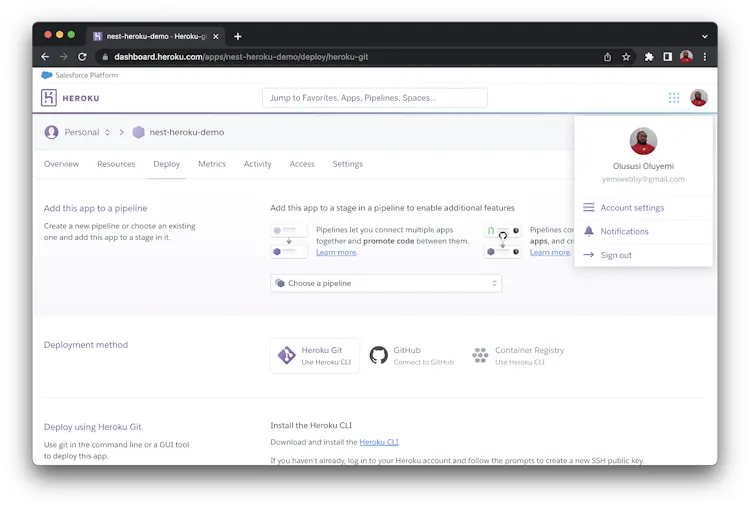Click the Salesforce Platform cloud icon
750x508 pixels.
click(x=46, y=75)
